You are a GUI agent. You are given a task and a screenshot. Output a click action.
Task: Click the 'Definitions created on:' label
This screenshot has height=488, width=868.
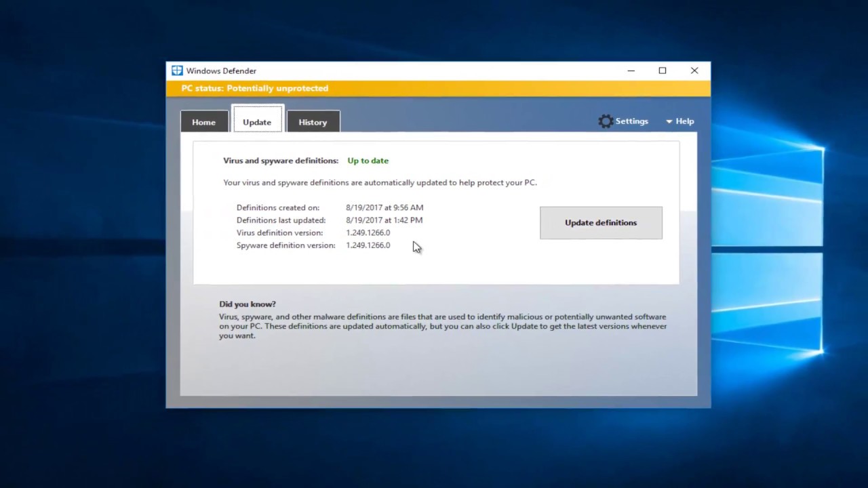tap(278, 207)
